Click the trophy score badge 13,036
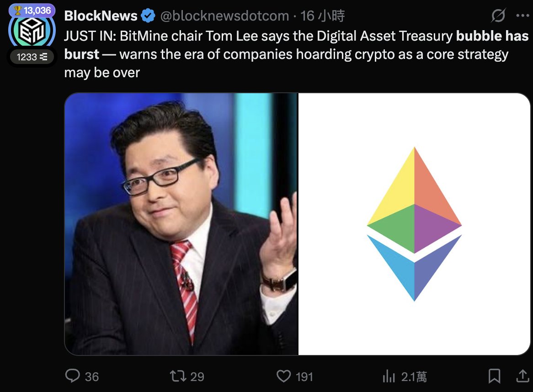Screen dimensions: 533x392 click(32, 11)
